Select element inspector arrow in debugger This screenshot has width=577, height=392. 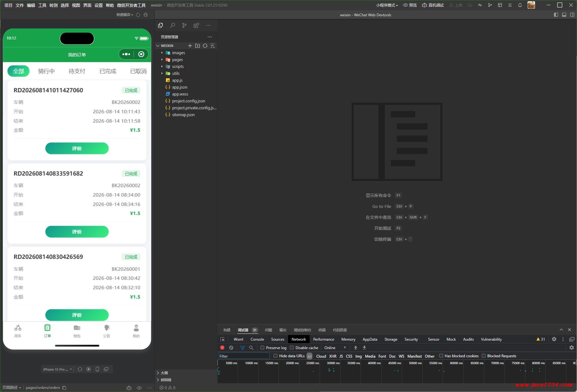tap(223, 339)
